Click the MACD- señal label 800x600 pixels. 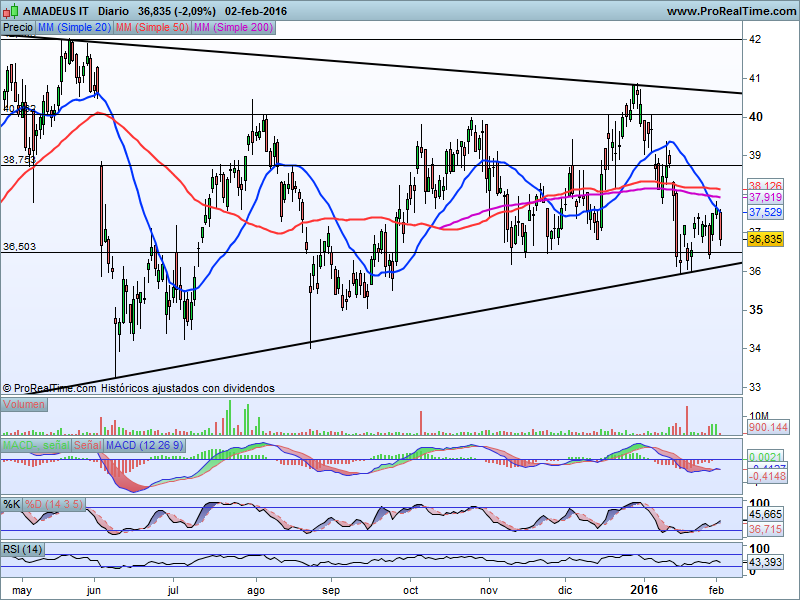pyautogui.click(x=36, y=445)
